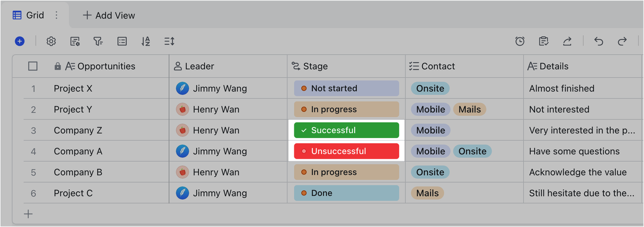Click the share arrow icon
The height and width of the screenshot is (227, 644).
point(567,41)
